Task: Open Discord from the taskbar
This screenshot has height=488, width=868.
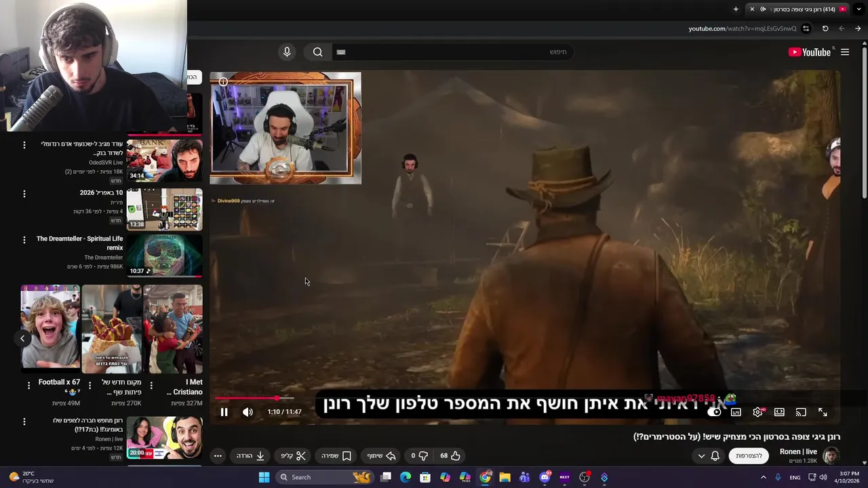Action: tap(545, 477)
